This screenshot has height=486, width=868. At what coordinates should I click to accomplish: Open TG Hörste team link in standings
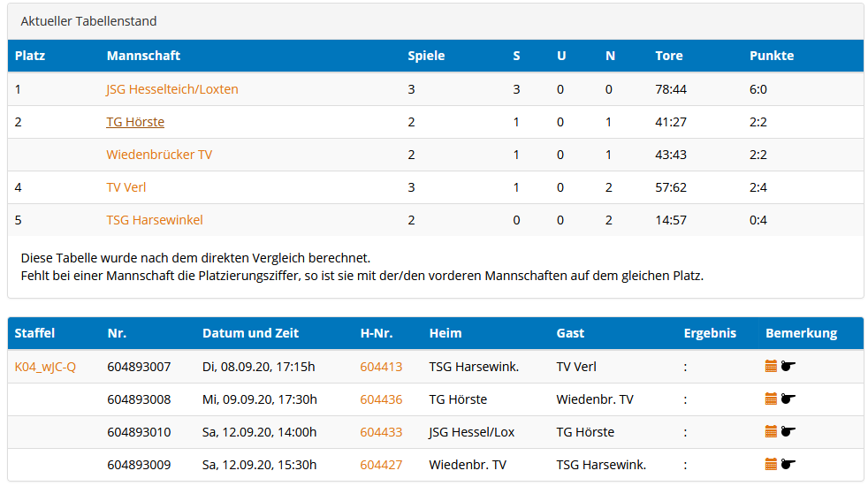point(135,122)
